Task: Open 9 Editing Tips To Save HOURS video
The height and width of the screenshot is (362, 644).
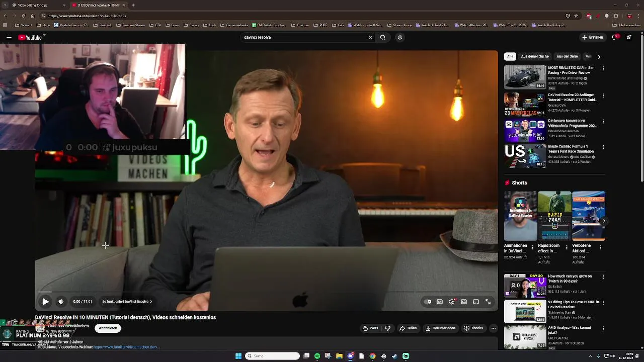Action: pyautogui.click(x=574, y=305)
